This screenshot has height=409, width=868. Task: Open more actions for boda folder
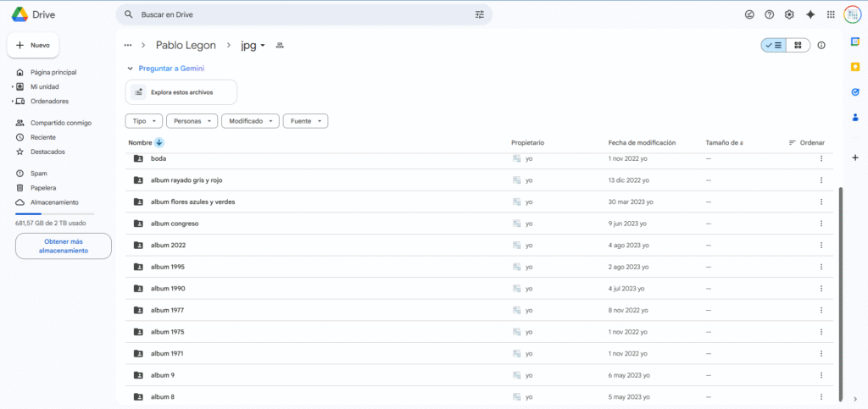tap(821, 158)
